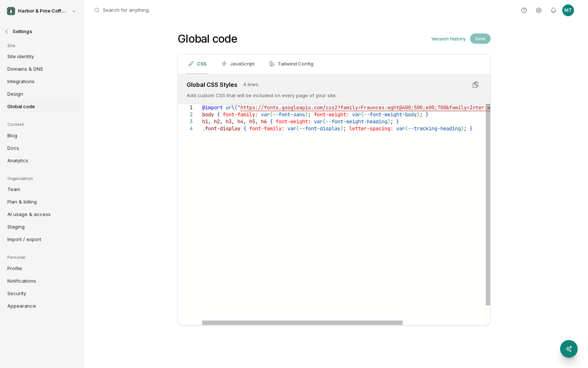Click line 1 @import code
Viewport: 588px width, 368px height.
[346, 108]
